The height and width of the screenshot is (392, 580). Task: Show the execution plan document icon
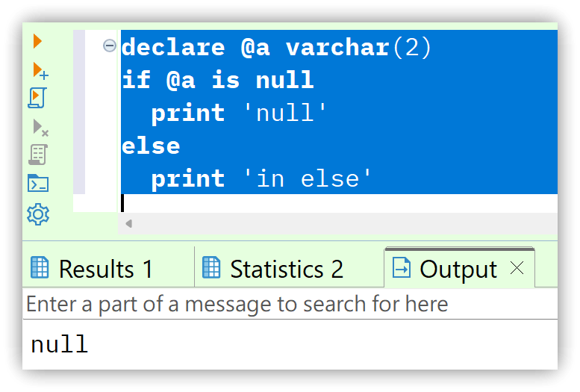tap(38, 155)
